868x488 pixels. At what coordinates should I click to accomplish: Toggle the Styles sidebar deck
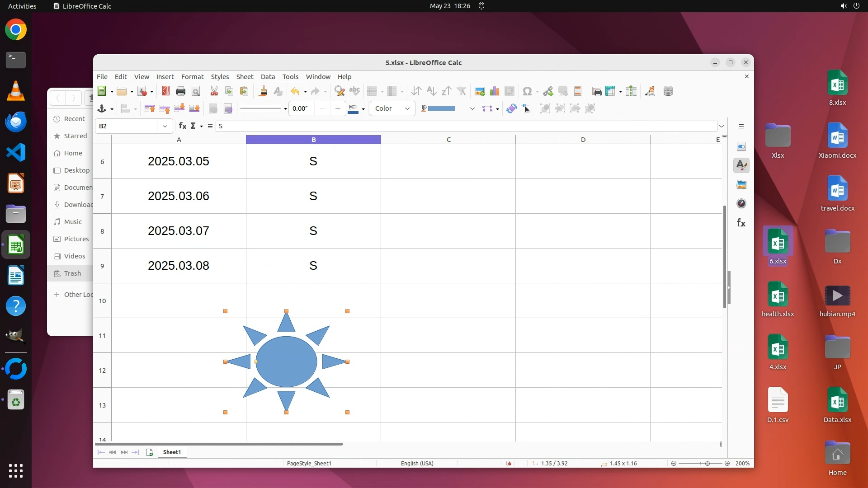point(741,165)
